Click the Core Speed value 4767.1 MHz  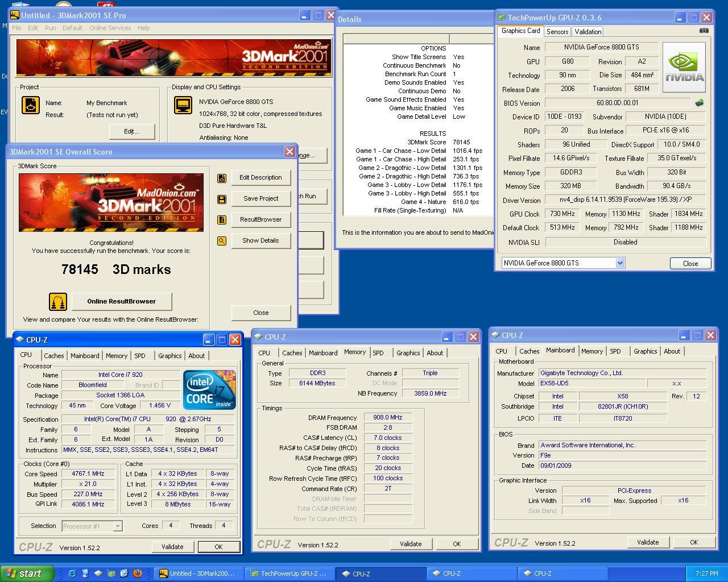(88, 473)
